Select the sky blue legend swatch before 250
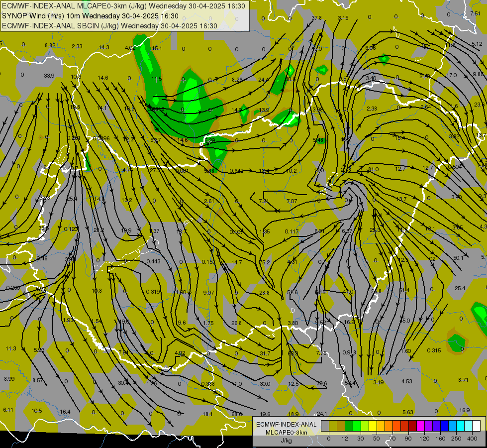This screenshot has height=448, width=487. pos(453,426)
